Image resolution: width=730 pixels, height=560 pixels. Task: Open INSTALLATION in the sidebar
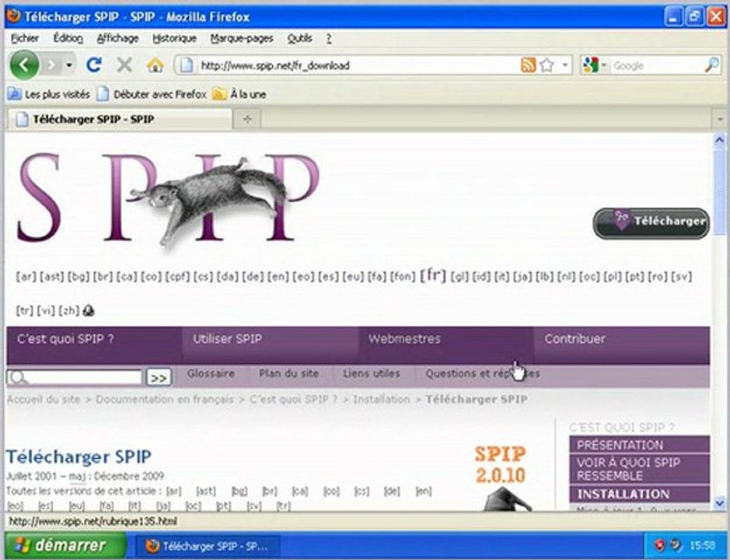click(640, 494)
